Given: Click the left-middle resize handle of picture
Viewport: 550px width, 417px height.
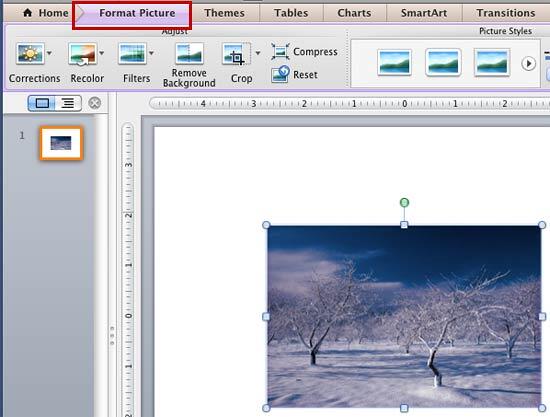Looking at the screenshot, I should 266,317.
